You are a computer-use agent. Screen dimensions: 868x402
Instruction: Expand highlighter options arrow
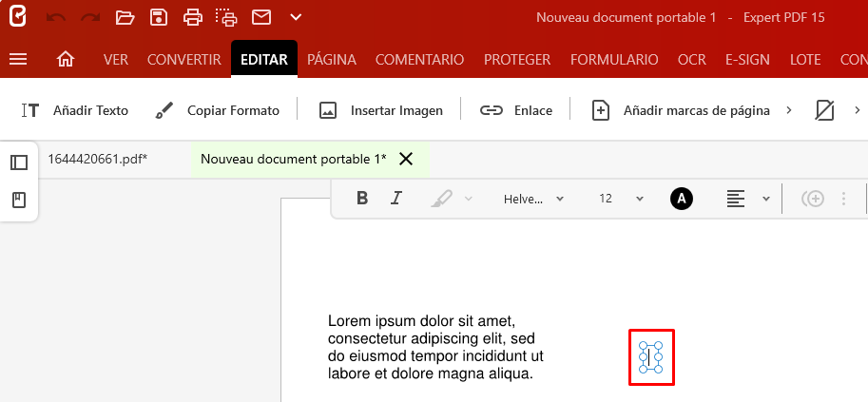(x=469, y=199)
